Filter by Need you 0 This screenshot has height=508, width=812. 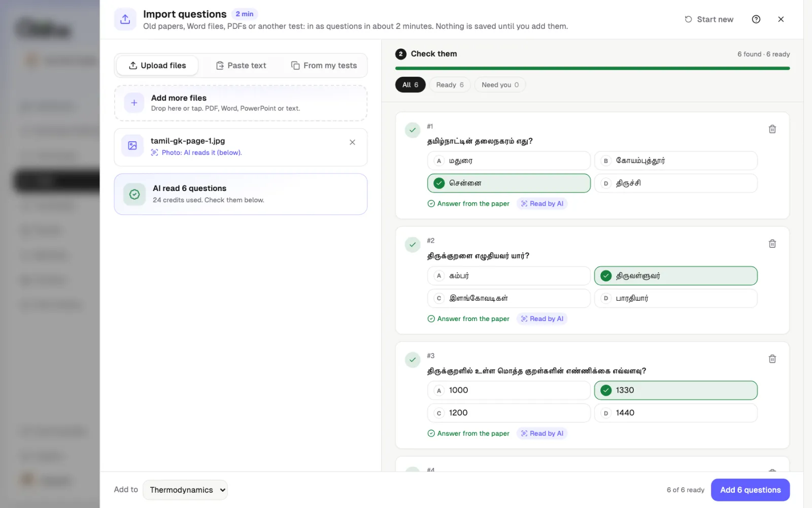[x=500, y=85]
